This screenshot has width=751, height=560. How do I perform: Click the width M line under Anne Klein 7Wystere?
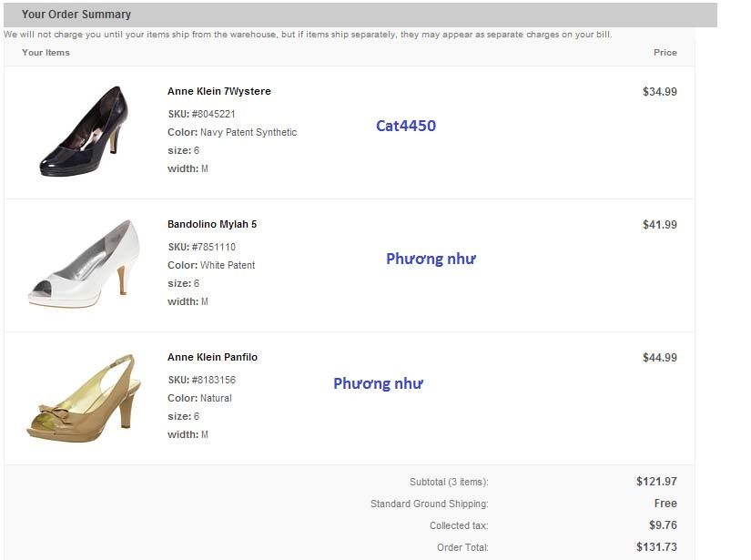[188, 168]
